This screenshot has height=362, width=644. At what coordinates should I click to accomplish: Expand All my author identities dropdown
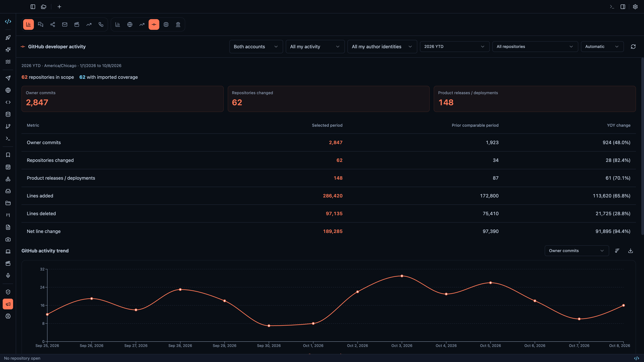coord(382,47)
